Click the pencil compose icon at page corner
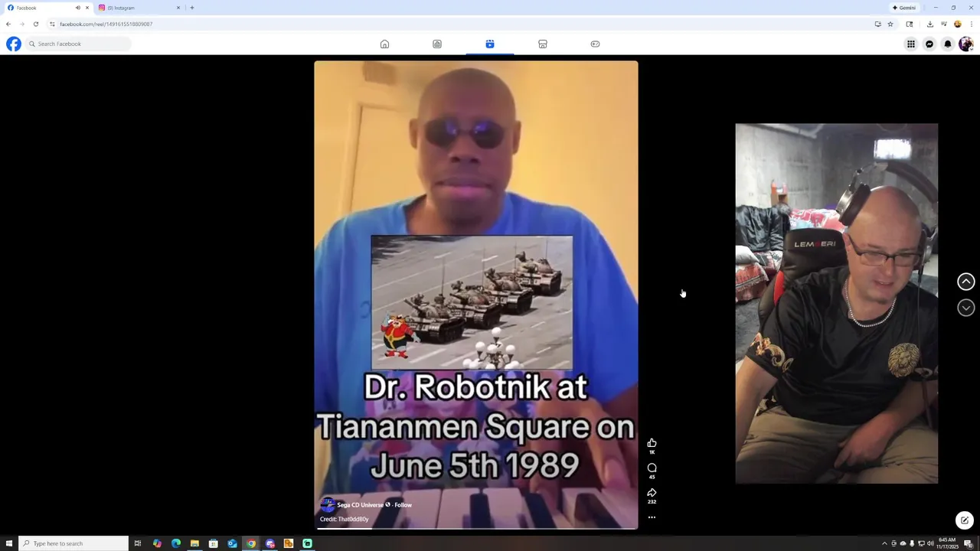 (x=965, y=520)
